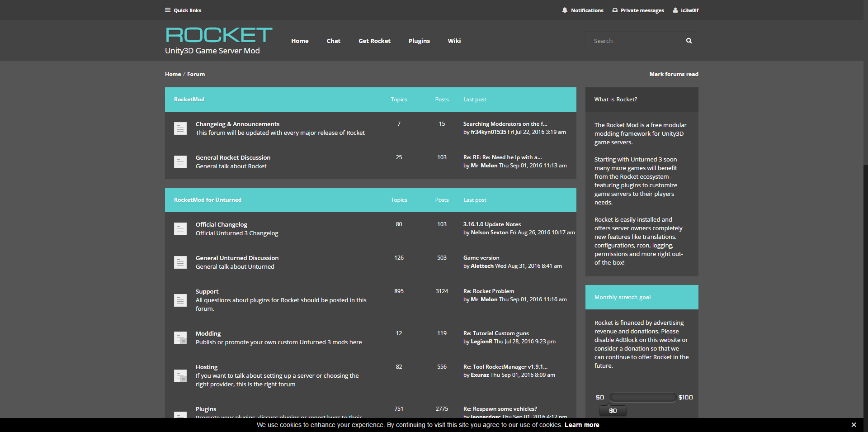Open the Modding forum
Screen dimensions: 868x432
(208, 333)
